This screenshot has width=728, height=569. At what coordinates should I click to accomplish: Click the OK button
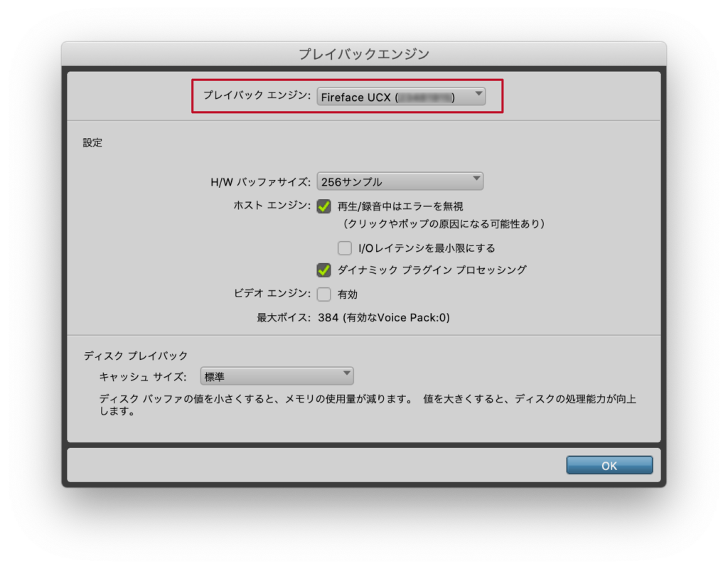click(x=609, y=465)
